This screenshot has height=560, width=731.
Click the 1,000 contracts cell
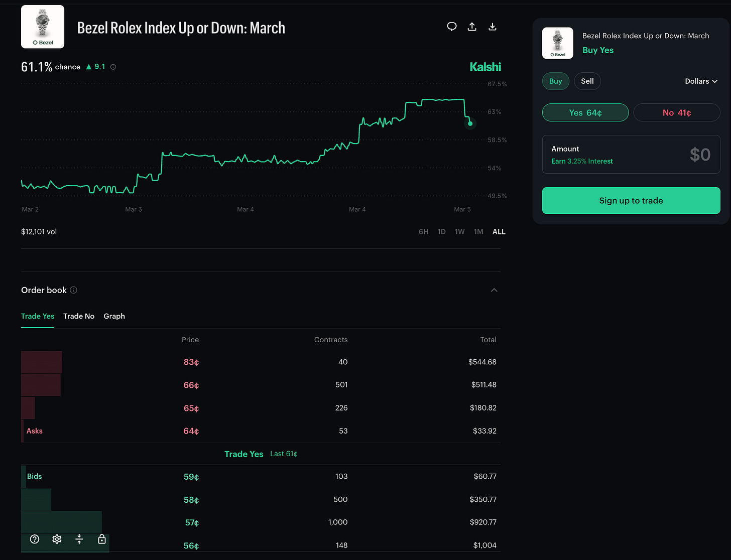(x=338, y=522)
